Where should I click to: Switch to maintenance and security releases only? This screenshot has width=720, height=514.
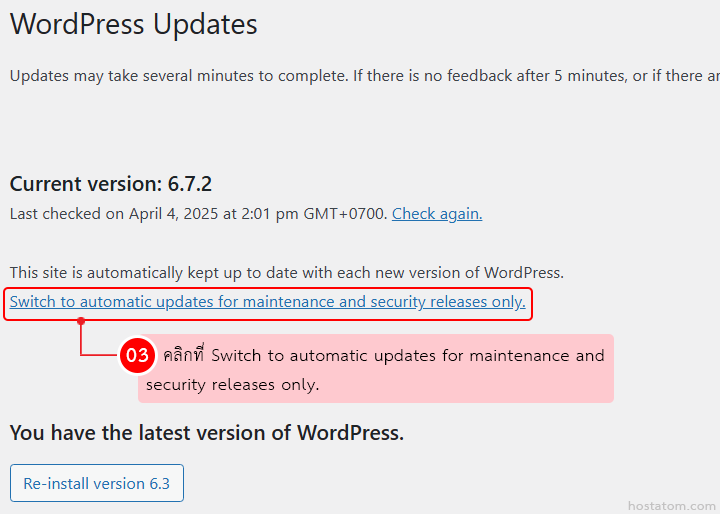[x=267, y=302]
